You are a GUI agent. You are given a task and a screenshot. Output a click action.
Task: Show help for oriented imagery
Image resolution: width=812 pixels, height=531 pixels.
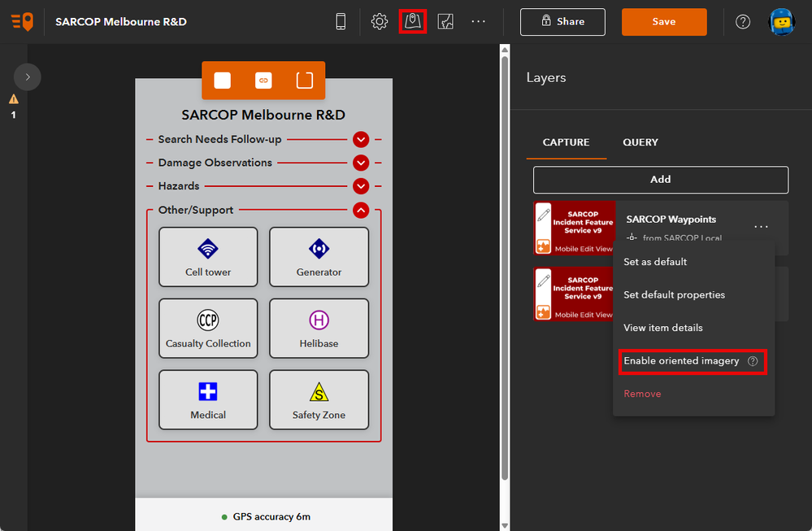(x=753, y=361)
